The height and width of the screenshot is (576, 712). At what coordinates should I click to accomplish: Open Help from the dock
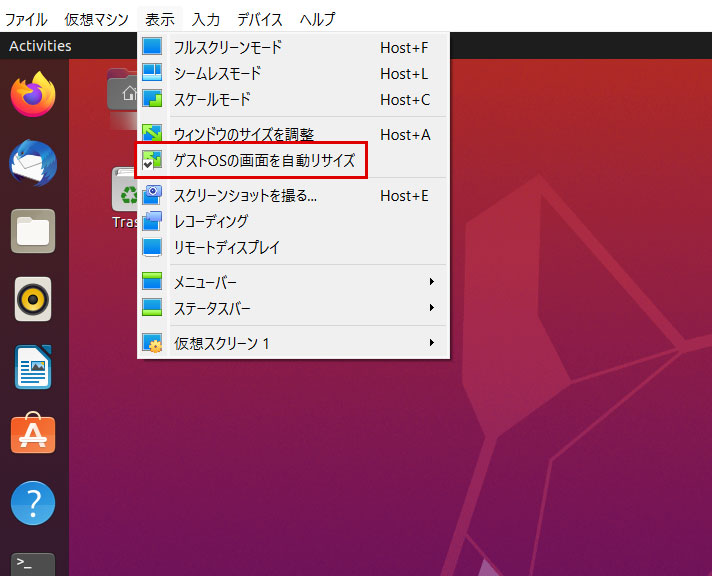33,503
